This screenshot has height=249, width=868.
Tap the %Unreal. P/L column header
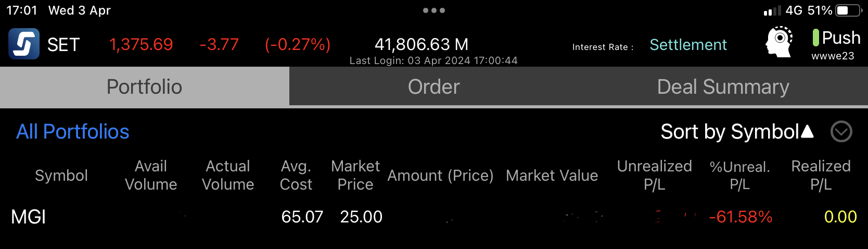point(740,176)
